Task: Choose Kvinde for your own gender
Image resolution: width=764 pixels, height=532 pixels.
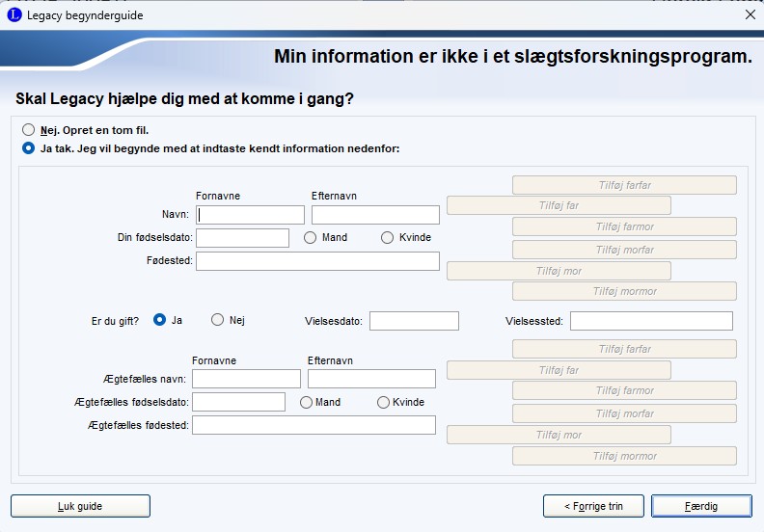Action: [388, 238]
